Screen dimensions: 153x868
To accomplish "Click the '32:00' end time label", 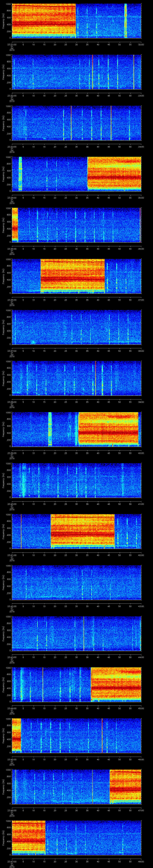I will (x=141, y=44).
